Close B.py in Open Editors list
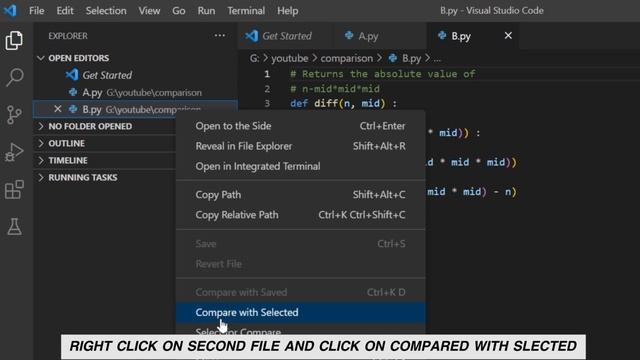 58,109
